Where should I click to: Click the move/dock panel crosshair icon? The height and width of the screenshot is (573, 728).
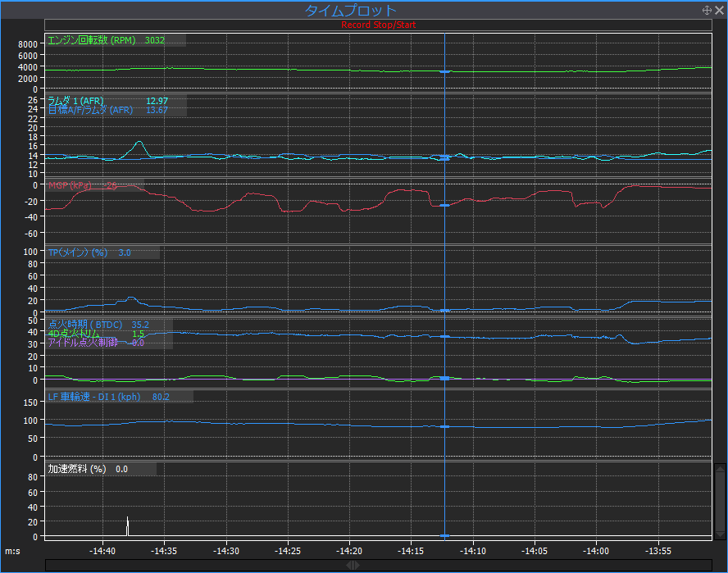coord(707,11)
